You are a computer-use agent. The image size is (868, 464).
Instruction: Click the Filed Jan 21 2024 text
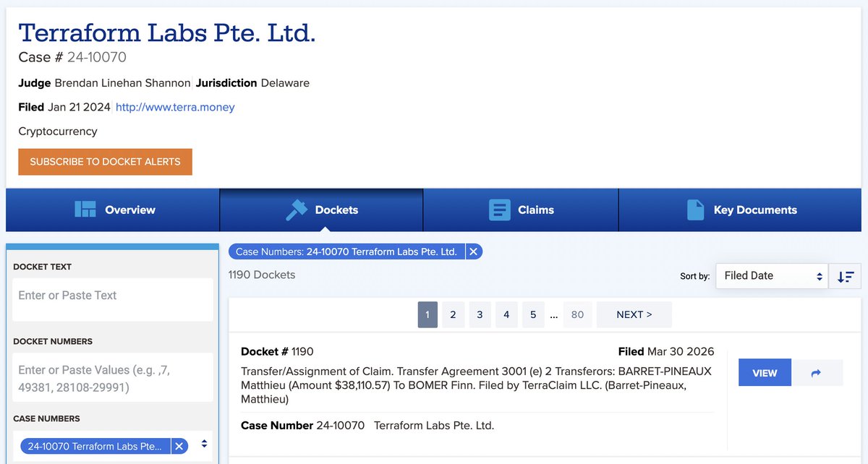pyautogui.click(x=64, y=107)
